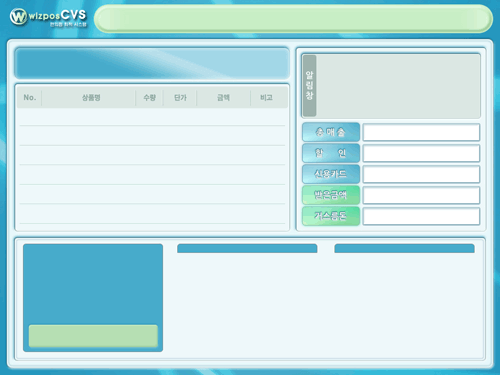Viewport: 500px width, 375px height.
Task: Click the 받은금액 green button
Action: click(x=331, y=195)
